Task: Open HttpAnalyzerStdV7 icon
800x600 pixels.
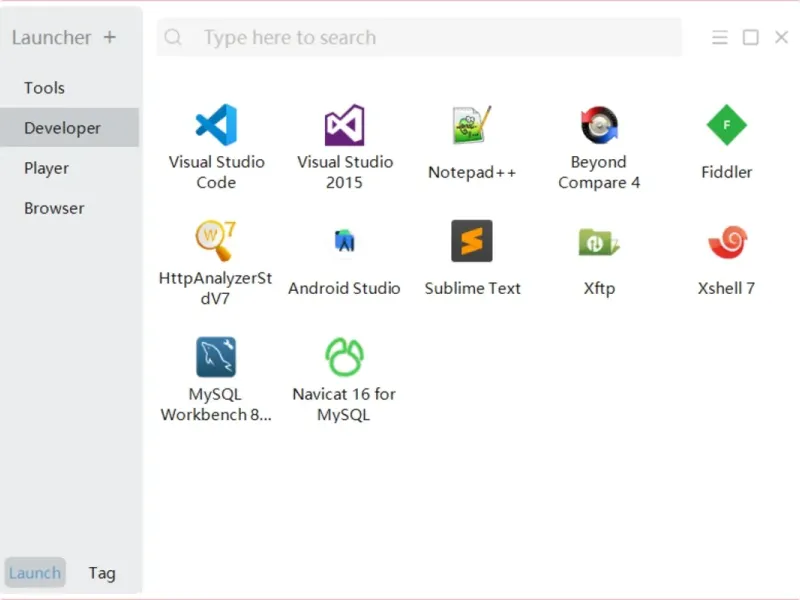Action: (216, 242)
